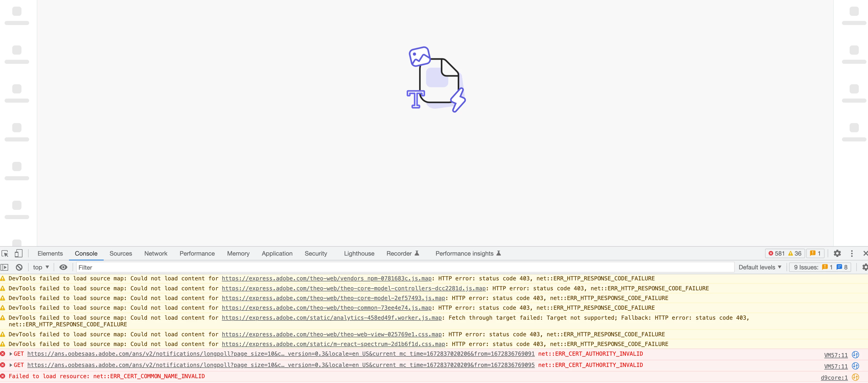Screen dimensions: 868x383
Task: Open the vendors_npm-0781683c.js.map link
Action: click(x=326, y=279)
